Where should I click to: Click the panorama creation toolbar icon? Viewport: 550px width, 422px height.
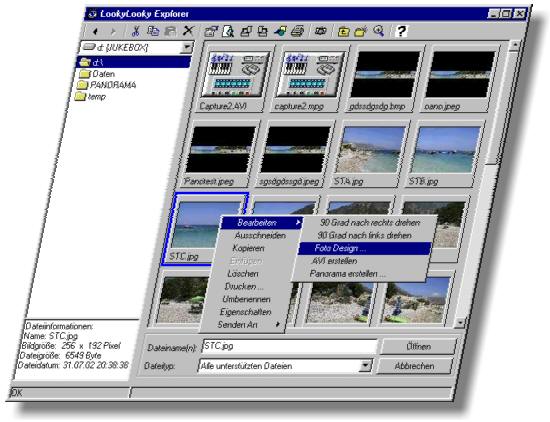320,31
